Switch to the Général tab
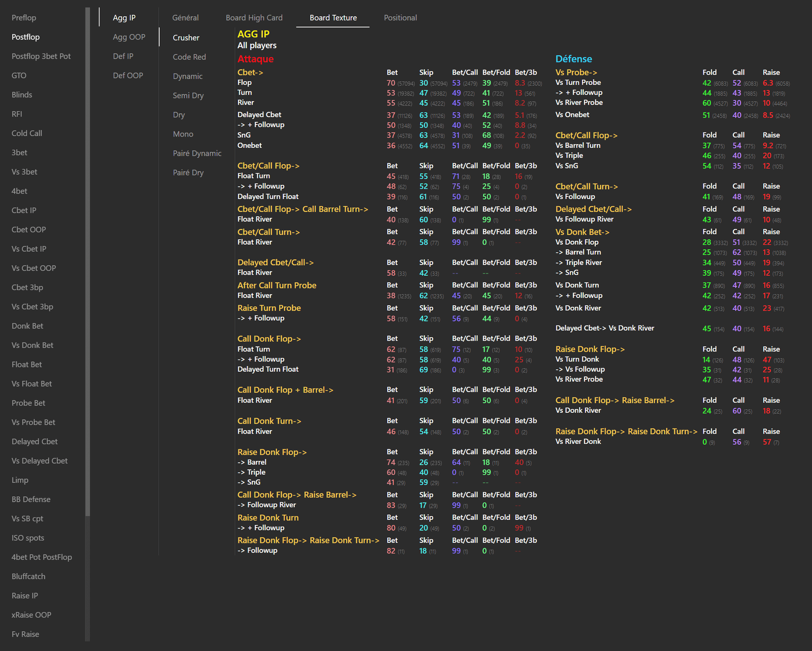Viewport: 812px width, 651px height. [x=185, y=18]
